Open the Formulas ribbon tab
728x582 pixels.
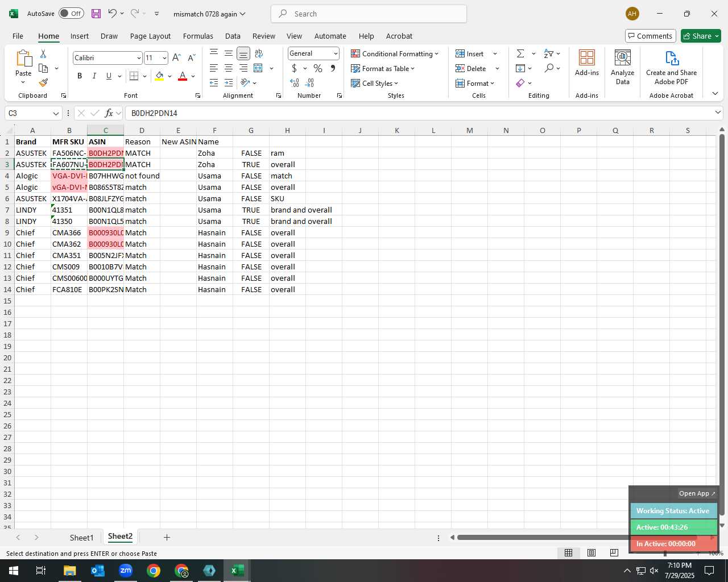pos(198,36)
